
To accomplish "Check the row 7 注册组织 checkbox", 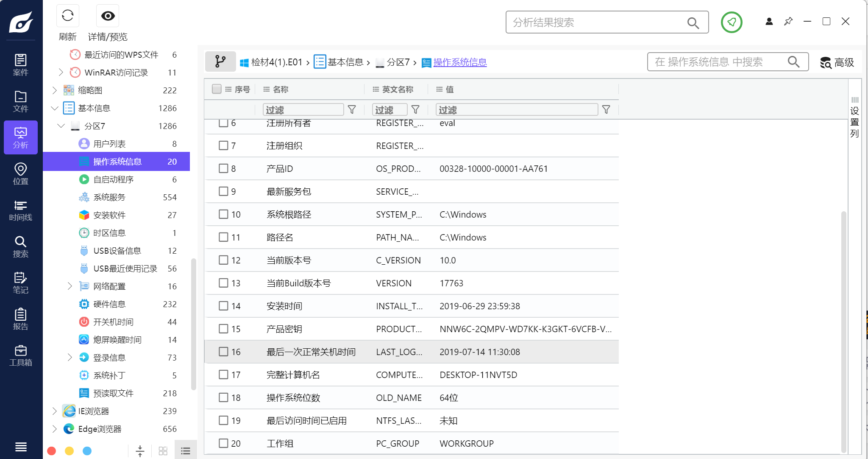I will tap(223, 146).
